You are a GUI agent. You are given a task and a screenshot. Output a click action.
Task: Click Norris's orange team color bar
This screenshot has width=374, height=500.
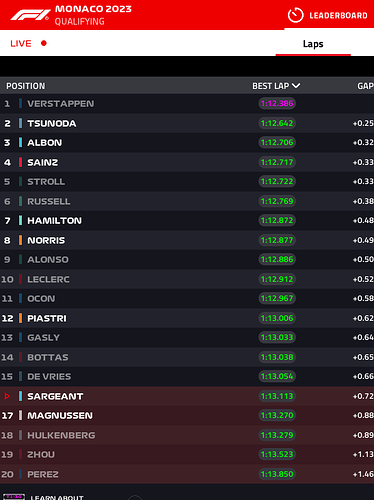coord(20,240)
